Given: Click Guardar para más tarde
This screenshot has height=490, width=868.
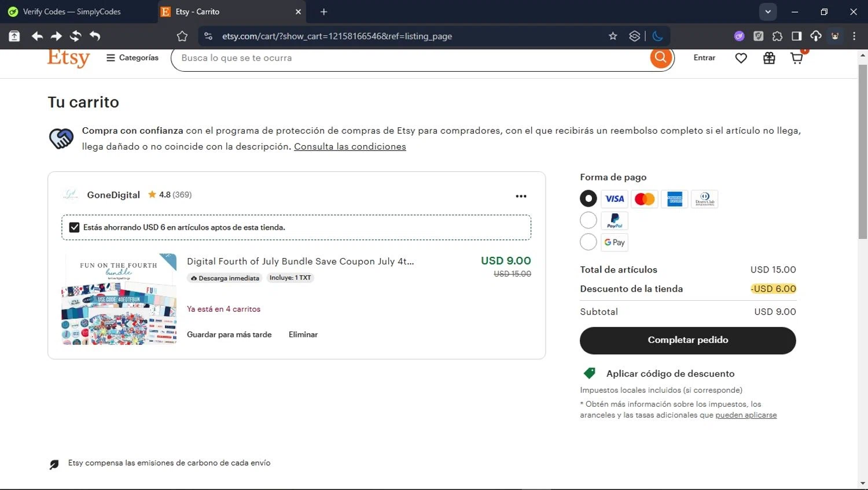Looking at the screenshot, I should tap(229, 334).
